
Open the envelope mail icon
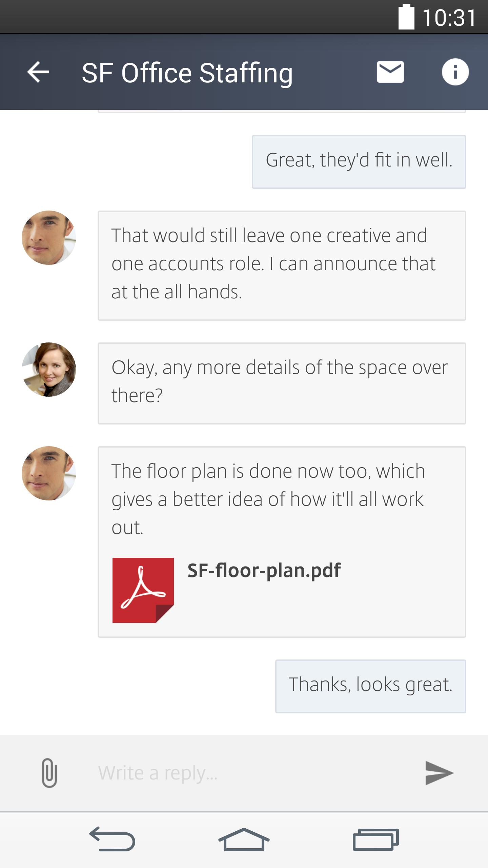coord(390,72)
